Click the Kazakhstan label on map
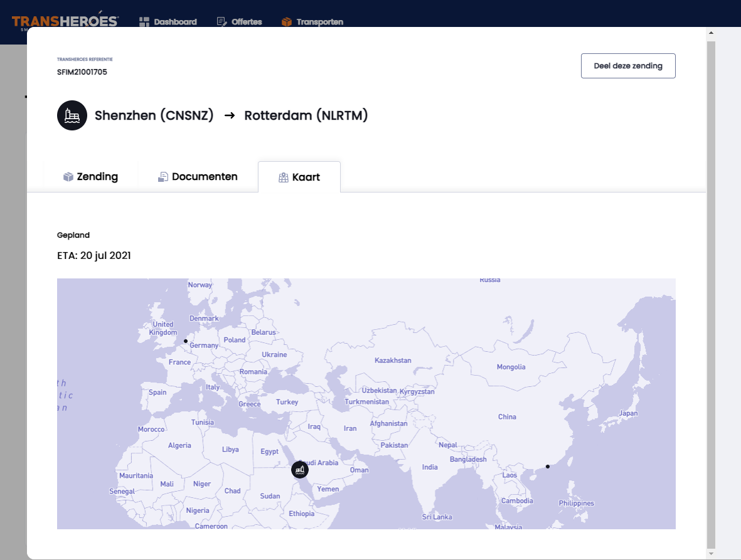 (393, 361)
